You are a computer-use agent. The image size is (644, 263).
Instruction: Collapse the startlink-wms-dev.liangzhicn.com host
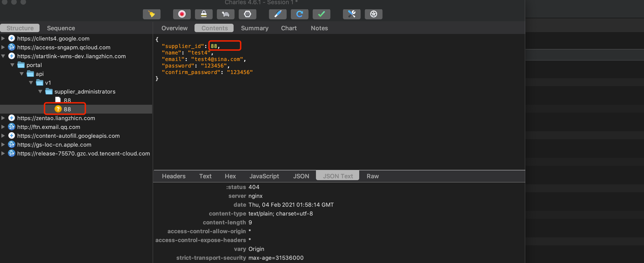3,56
